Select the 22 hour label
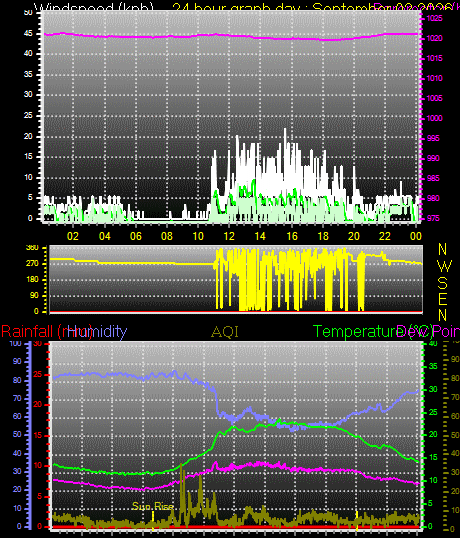Screen dimensions: 460x538 385,236
